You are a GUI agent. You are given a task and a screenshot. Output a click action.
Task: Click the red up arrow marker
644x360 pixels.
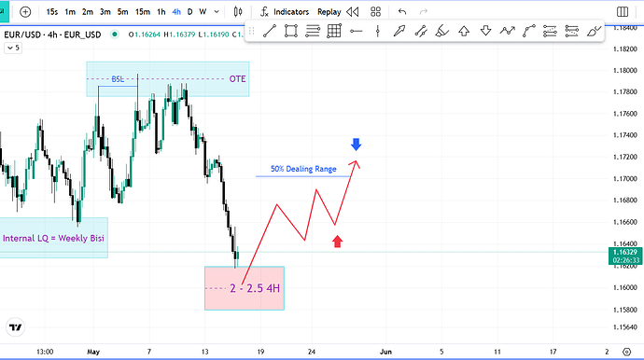(x=337, y=242)
